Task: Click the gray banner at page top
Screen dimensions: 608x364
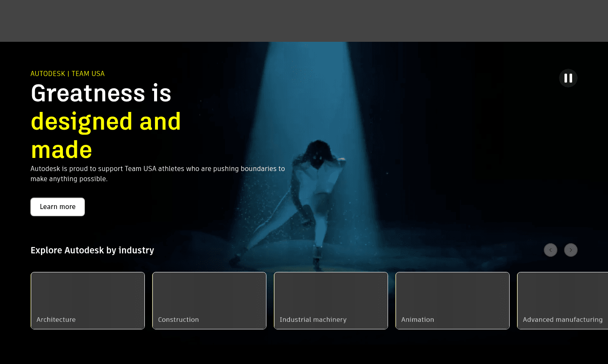Action: (304, 21)
